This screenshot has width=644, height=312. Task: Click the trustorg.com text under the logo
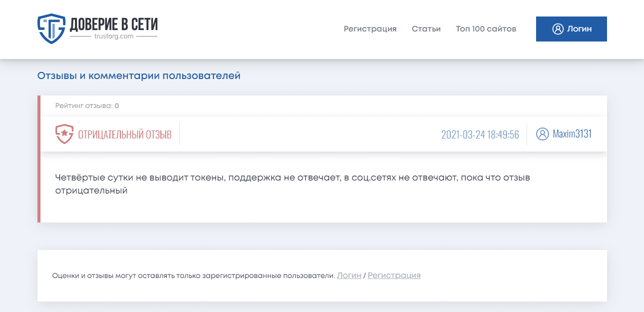[x=113, y=36]
